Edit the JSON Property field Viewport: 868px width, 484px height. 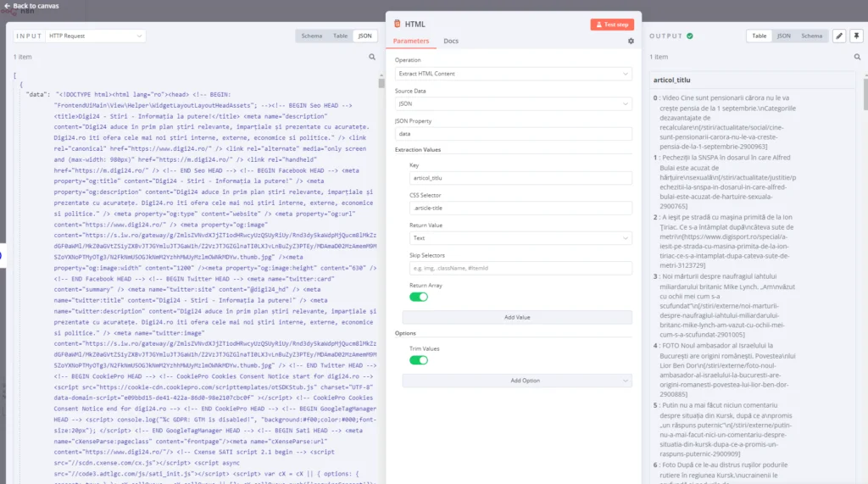pyautogui.click(x=513, y=133)
